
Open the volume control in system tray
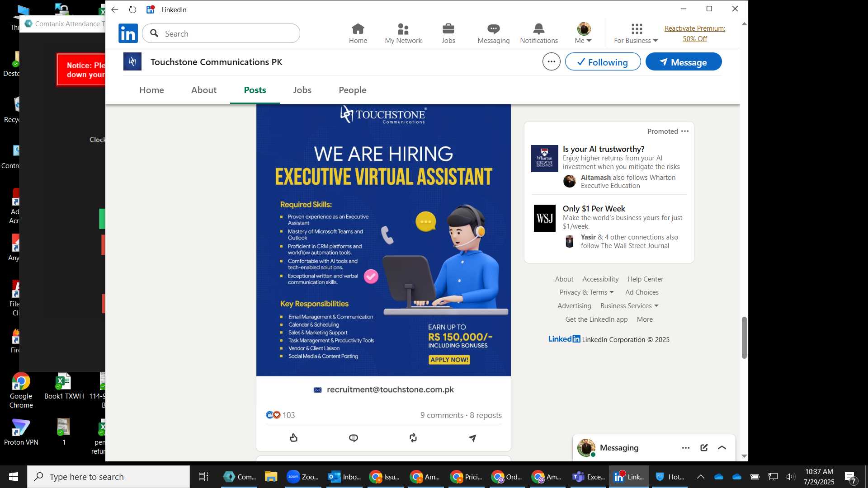[x=790, y=477]
